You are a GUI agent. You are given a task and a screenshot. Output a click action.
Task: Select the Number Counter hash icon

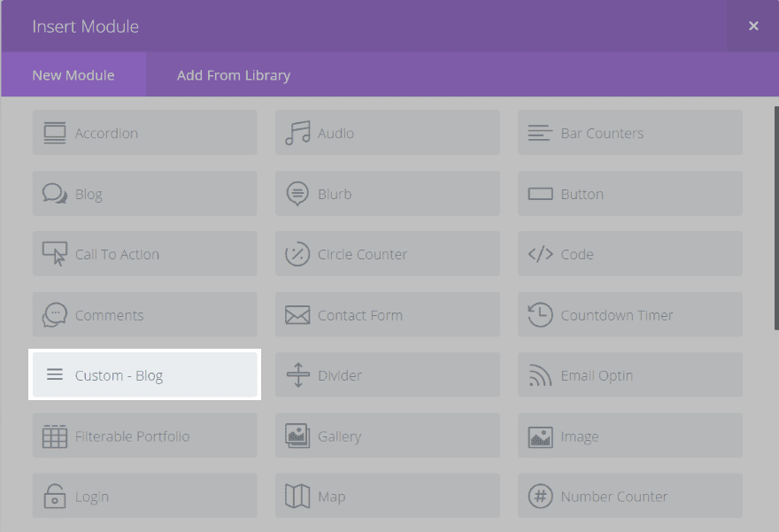coord(540,497)
